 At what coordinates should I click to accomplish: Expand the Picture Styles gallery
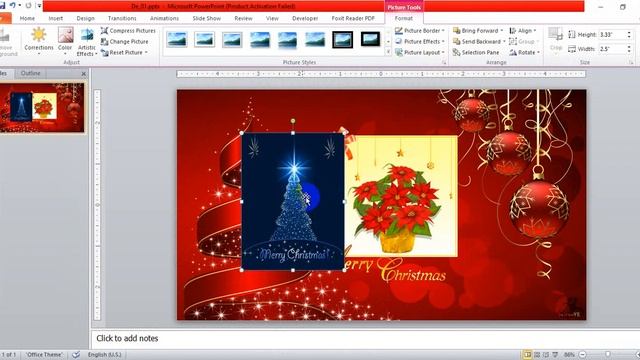coord(388,52)
